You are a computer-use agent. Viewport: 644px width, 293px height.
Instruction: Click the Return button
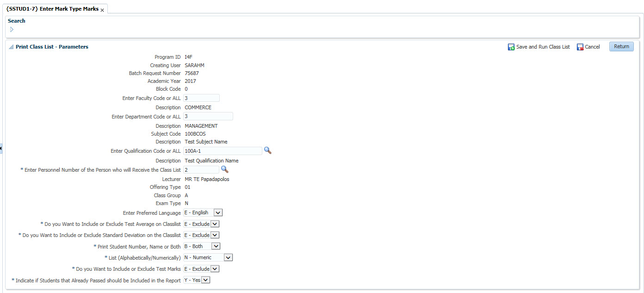pos(621,46)
